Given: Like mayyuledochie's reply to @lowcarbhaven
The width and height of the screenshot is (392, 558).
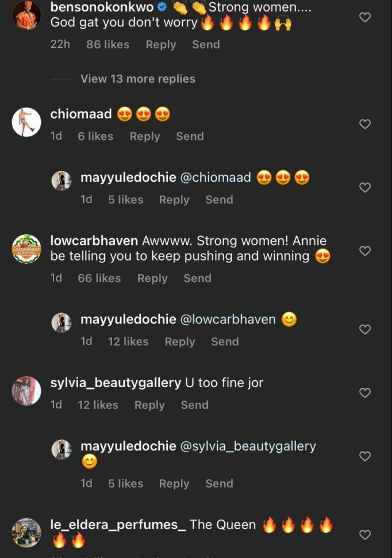Looking at the screenshot, I should (x=365, y=330).
